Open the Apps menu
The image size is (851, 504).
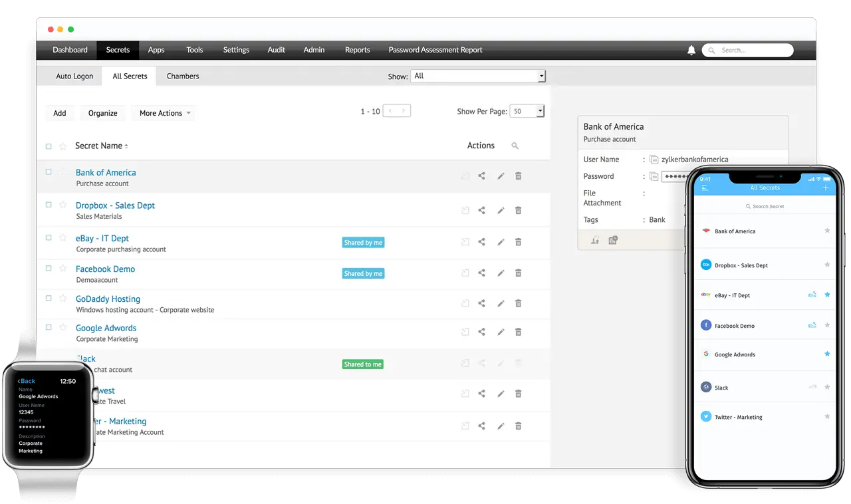(x=156, y=50)
